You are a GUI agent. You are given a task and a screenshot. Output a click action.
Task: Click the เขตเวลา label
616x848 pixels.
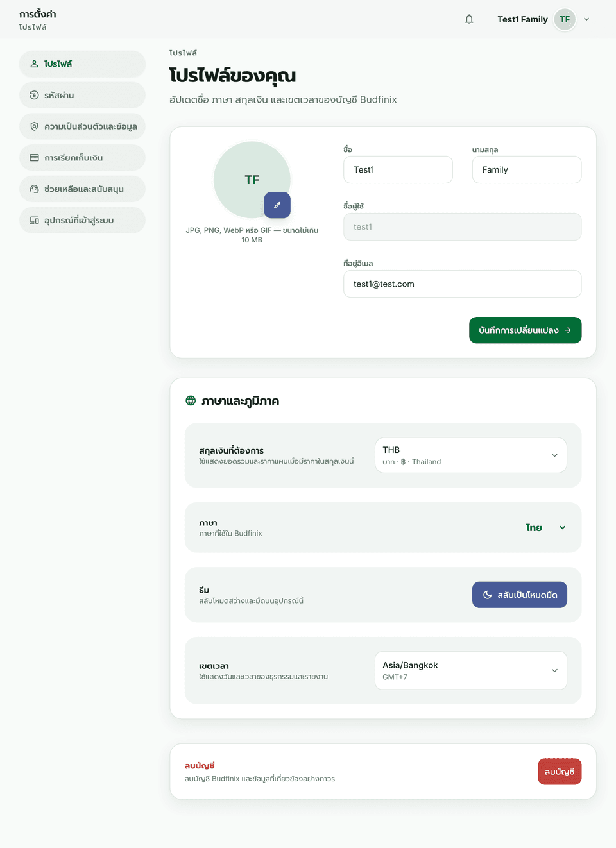(x=214, y=666)
